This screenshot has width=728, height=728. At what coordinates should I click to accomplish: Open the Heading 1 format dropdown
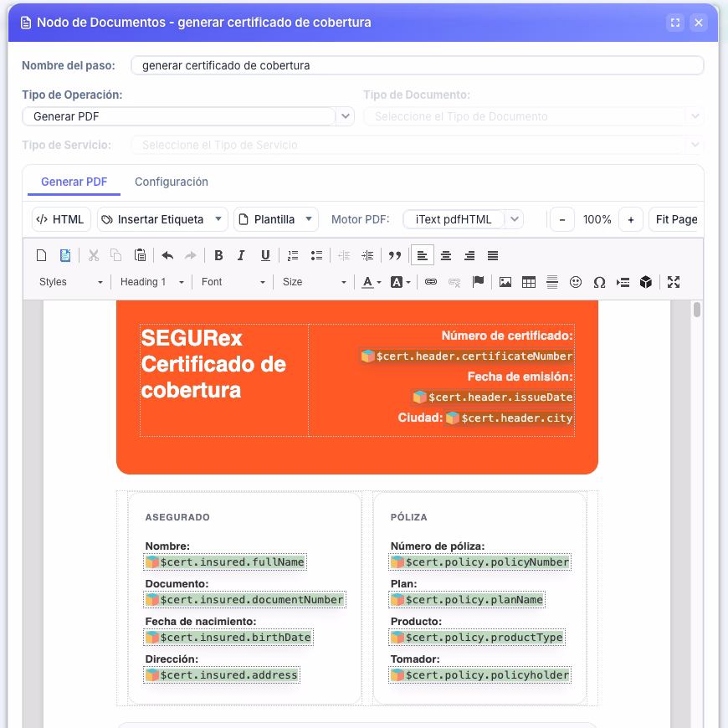tap(151, 282)
